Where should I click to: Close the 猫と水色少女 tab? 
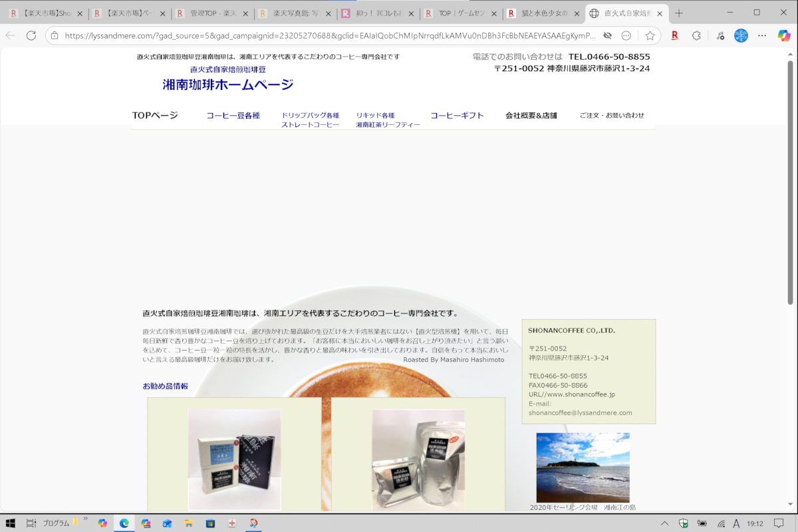[x=577, y=13]
